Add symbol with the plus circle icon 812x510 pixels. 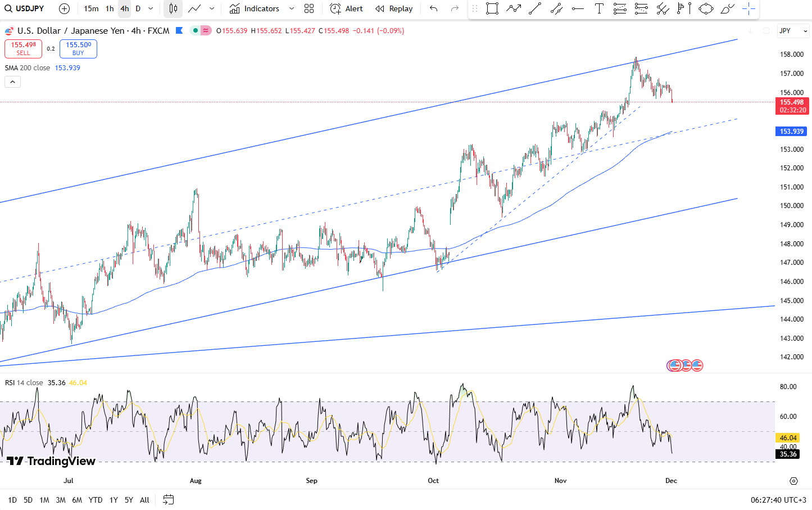point(64,8)
